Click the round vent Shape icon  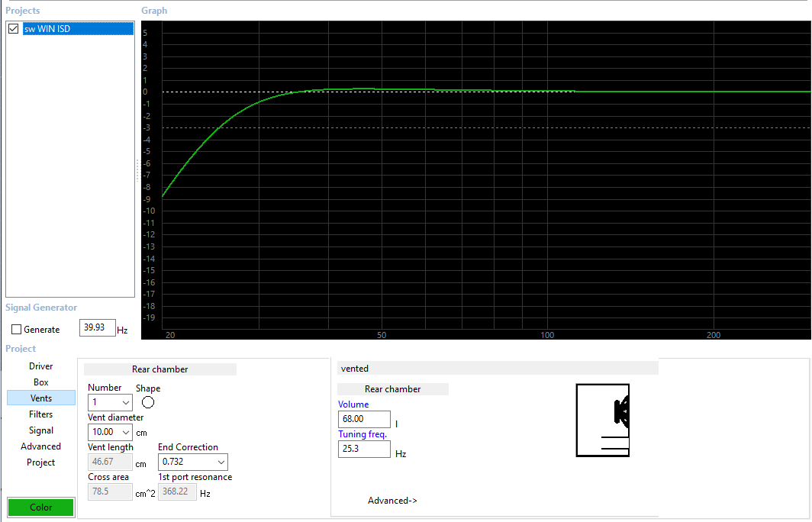(147, 402)
